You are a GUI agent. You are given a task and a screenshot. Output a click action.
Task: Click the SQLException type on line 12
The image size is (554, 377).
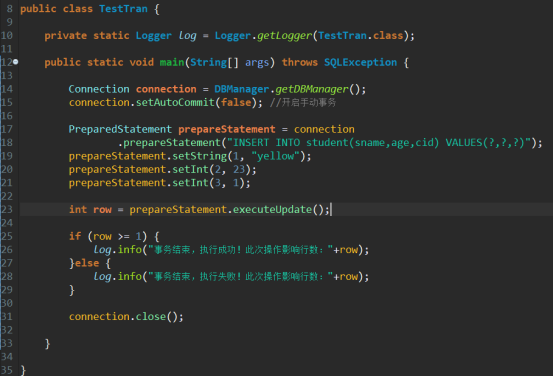pyautogui.click(x=360, y=62)
